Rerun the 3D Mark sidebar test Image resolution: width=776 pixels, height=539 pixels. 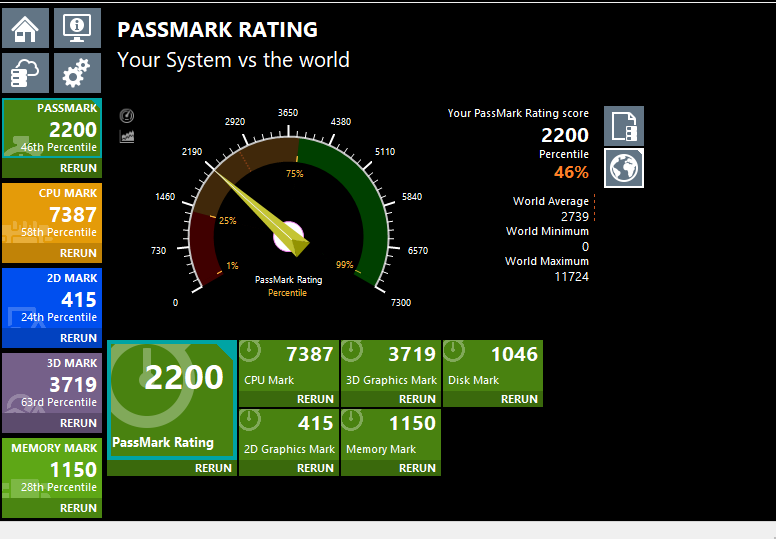[x=78, y=423]
